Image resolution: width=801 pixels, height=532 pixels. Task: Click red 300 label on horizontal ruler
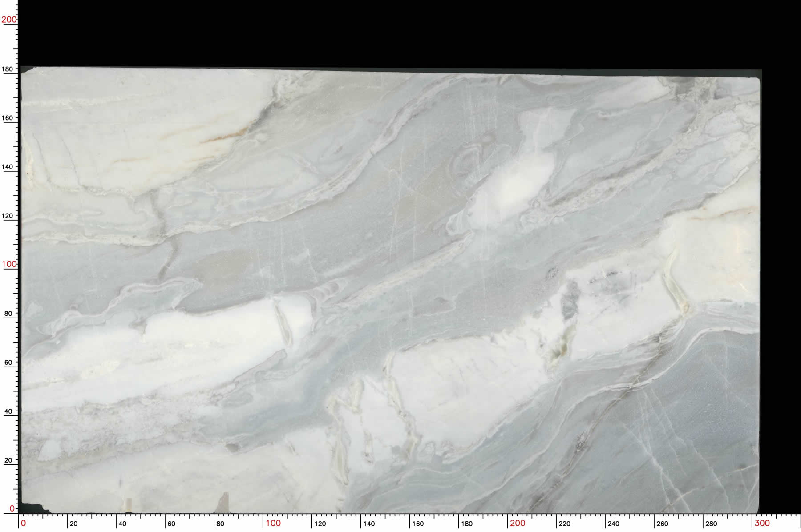[x=762, y=524]
